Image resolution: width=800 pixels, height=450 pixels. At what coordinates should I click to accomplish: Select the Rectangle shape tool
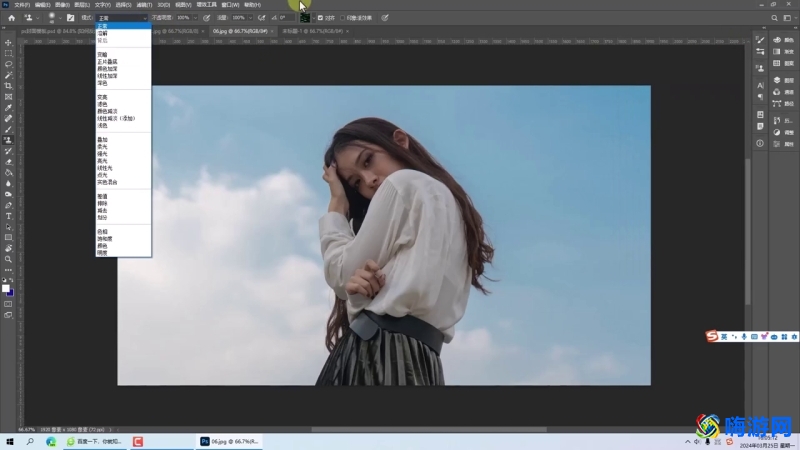pyautogui.click(x=8, y=238)
